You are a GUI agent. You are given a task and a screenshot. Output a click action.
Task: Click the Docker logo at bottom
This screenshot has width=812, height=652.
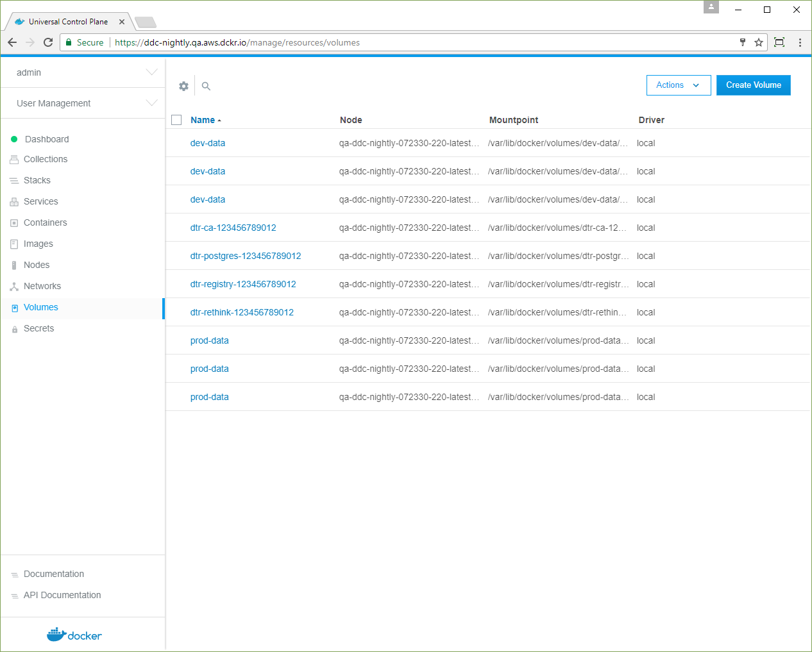pyautogui.click(x=74, y=635)
